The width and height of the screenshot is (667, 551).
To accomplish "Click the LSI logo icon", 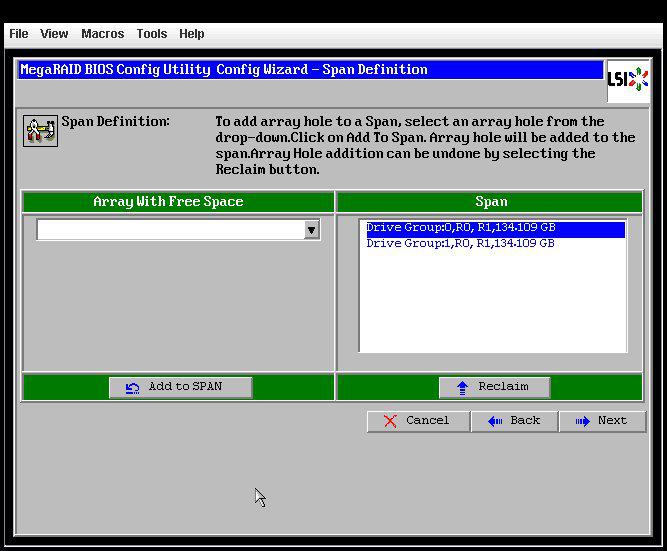I will pyautogui.click(x=627, y=80).
